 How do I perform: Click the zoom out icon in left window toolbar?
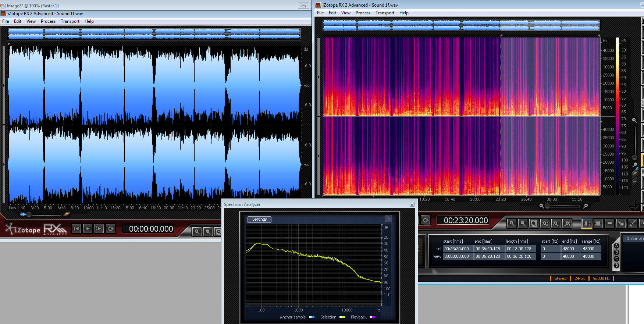click(208, 232)
